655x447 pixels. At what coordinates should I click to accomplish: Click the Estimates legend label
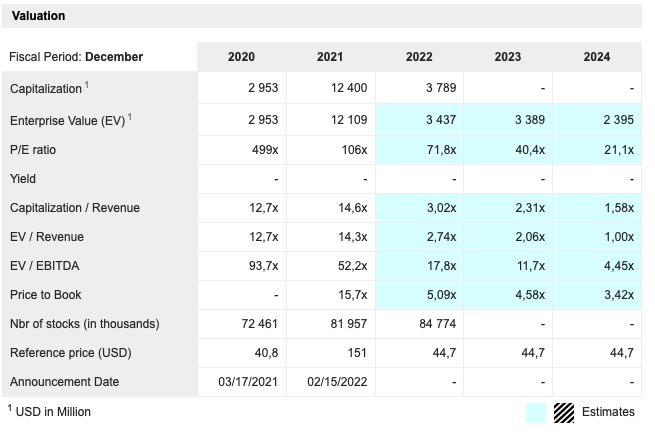[x=608, y=412]
